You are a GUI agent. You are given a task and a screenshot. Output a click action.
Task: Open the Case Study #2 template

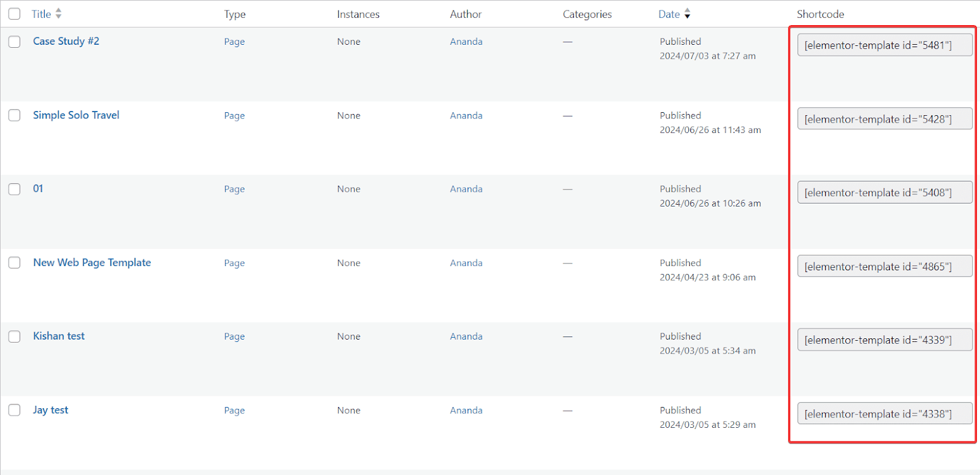pyautogui.click(x=66, y=41)
